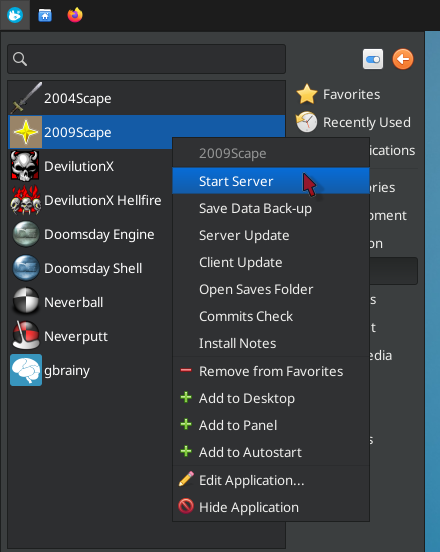
Task: Choose Add to Desktop option
Action: pyautogui.click(x=271, y=398)
